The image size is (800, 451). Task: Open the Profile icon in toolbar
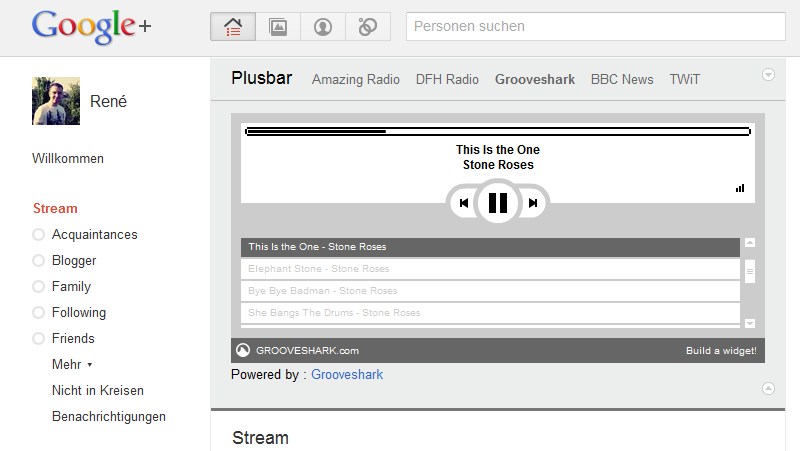(x=323, y=27)
